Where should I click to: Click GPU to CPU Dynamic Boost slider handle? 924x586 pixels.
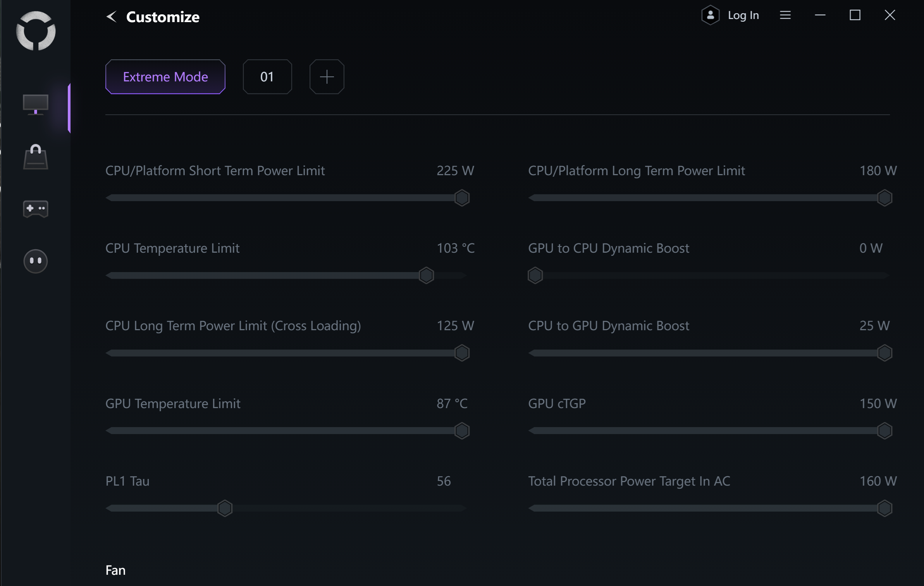(x=535, y=276)
